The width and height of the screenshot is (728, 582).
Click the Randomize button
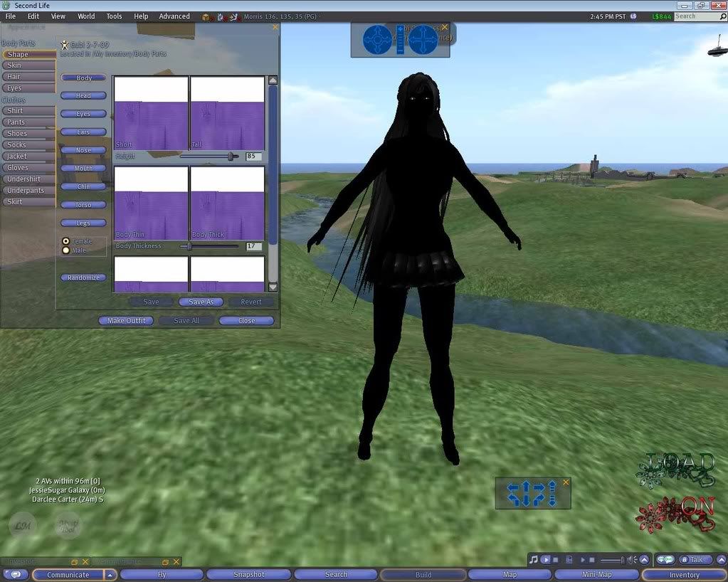(x=84, y=277)
